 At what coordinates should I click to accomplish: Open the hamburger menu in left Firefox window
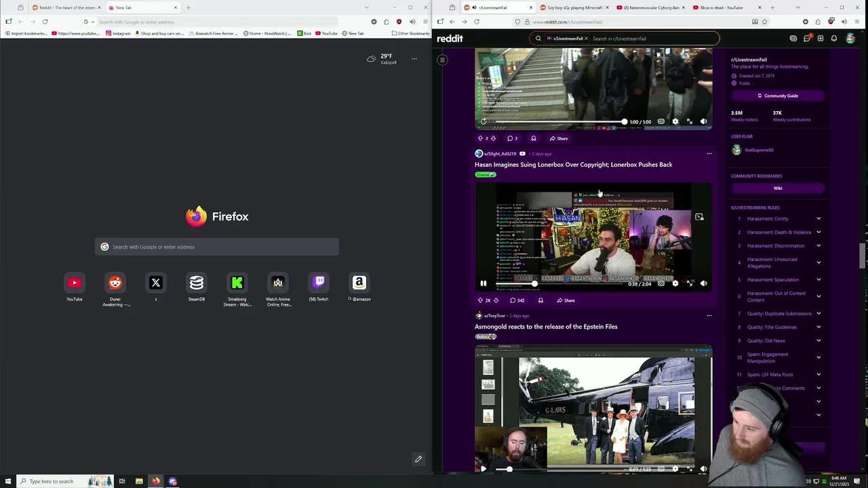425,22
